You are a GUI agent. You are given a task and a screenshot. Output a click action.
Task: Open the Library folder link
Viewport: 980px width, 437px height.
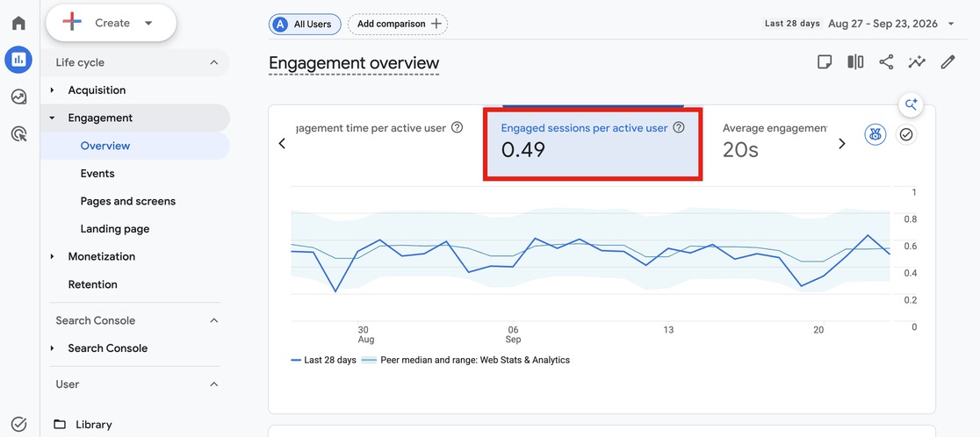(94, 425)
